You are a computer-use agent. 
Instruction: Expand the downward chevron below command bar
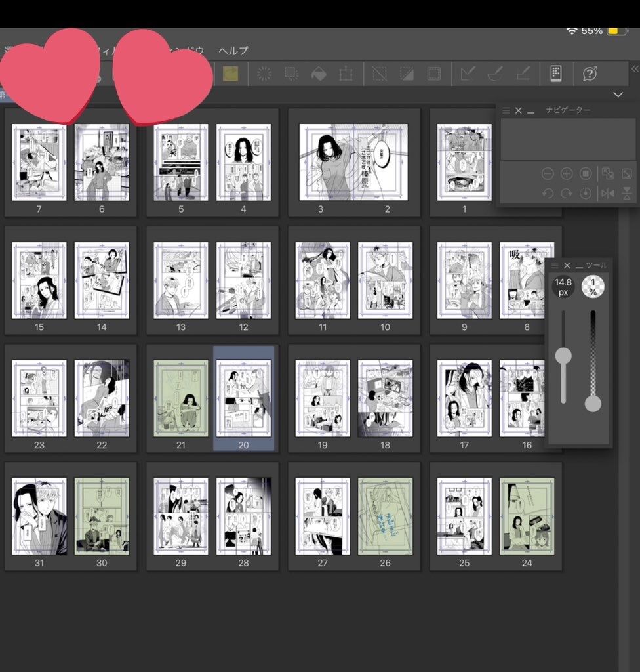point(618,94)
